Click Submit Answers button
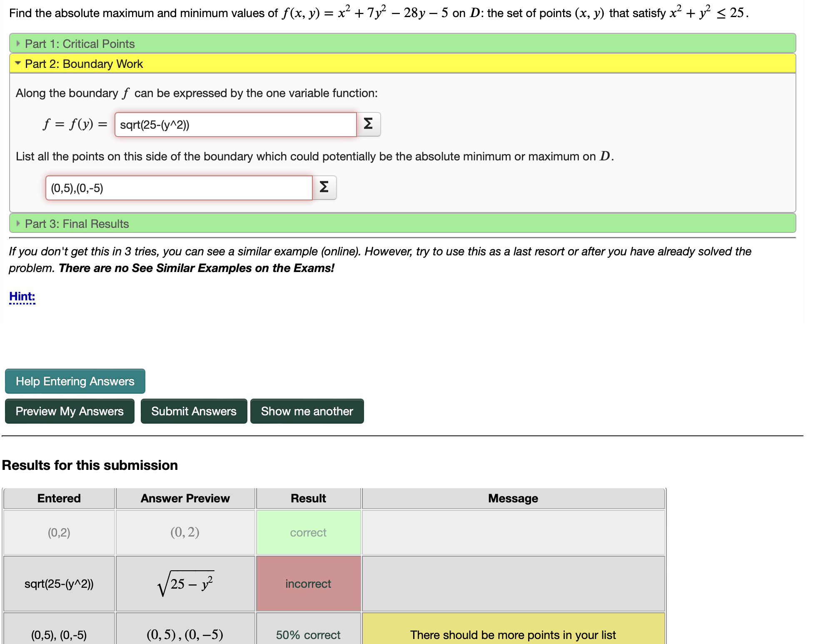 tap(194, 411)
